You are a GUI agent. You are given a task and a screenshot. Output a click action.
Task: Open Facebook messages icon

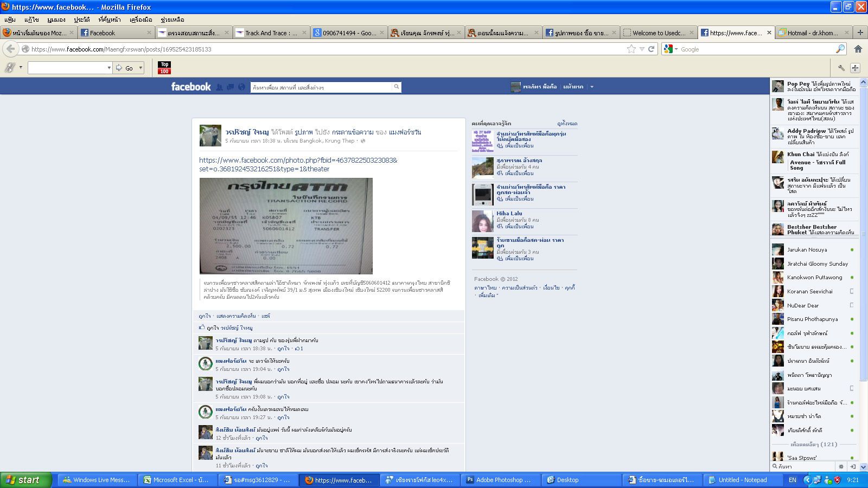tap(230, 87)
